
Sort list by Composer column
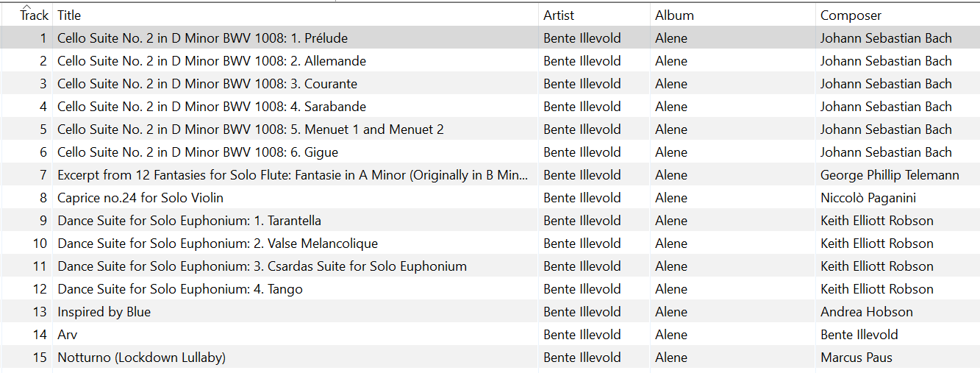tap(851, 15)
